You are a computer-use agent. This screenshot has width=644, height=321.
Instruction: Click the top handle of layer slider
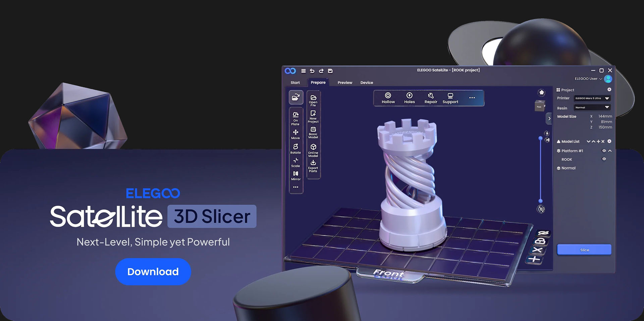540,138
